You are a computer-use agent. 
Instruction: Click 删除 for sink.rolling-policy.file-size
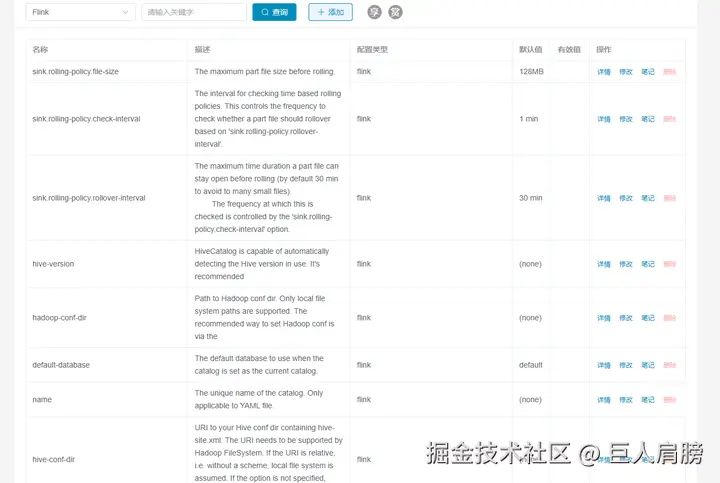pyautogui.click(x=670, y=72)
